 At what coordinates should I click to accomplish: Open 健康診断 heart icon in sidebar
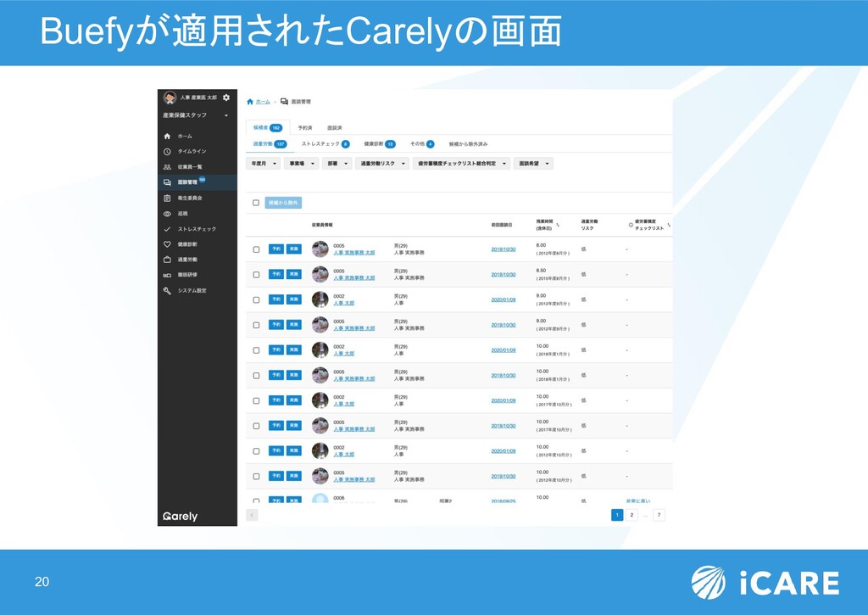[167, 243]
